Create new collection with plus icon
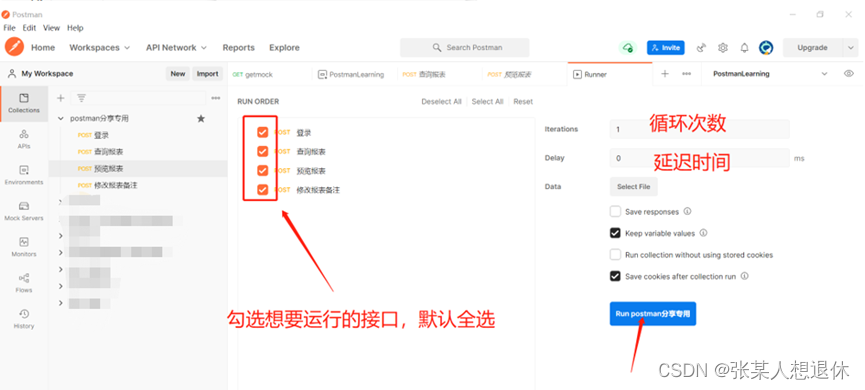865x390 pixels. pyautogui.click(x=61, y=98)
